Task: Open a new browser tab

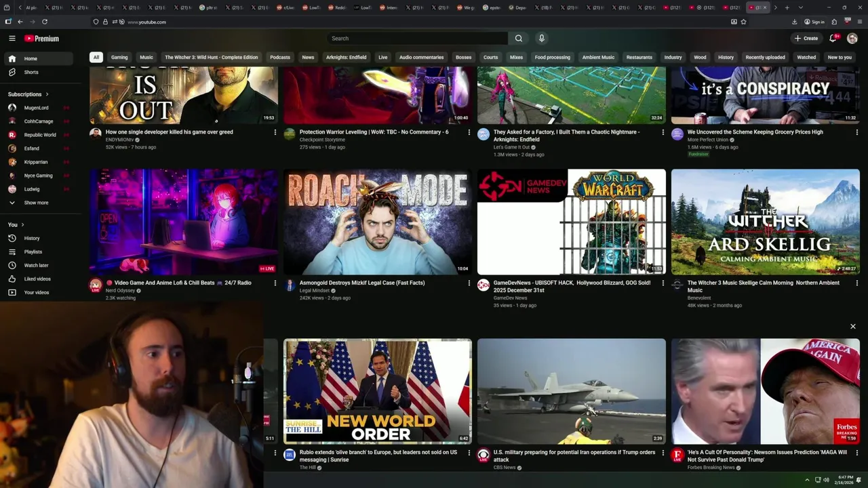Action: click(x=787, y=7)
